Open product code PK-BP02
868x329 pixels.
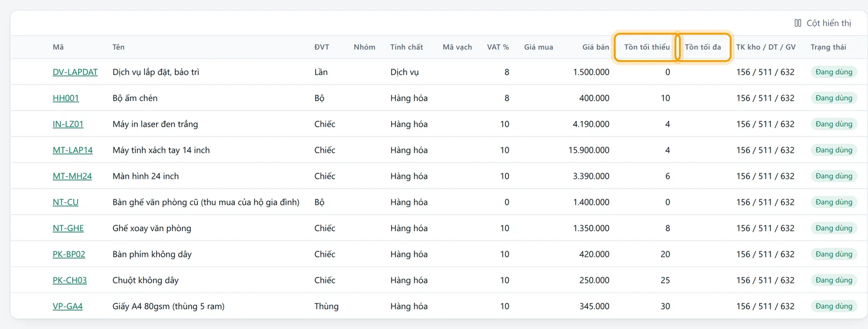pyautogui.click(x=69, y=254)
